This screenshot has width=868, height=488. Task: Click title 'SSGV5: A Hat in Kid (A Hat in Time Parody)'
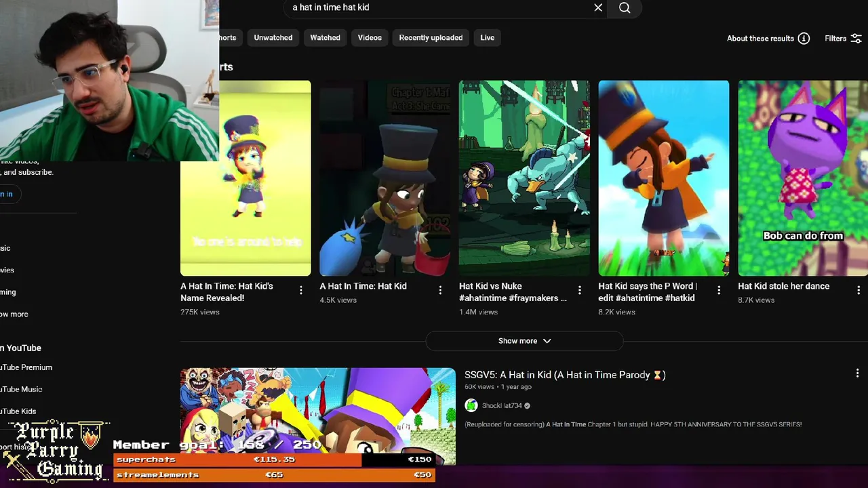click(x=565, y=375)
